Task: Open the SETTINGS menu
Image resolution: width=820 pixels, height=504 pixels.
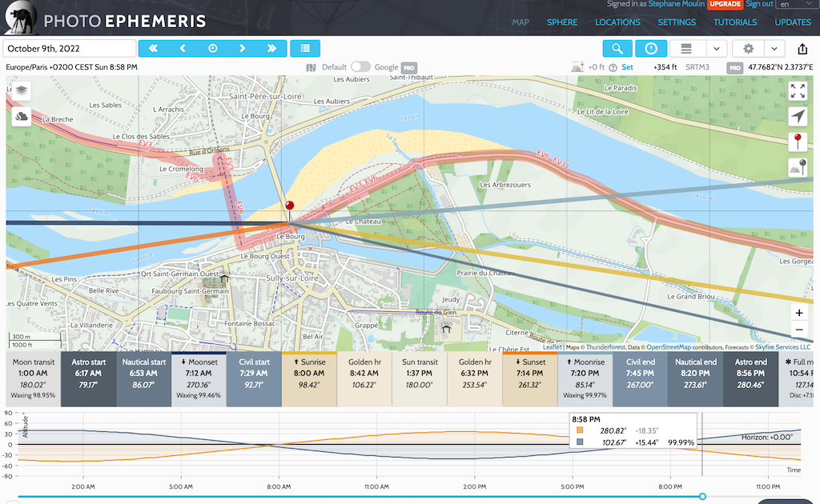Action: tap(677, 22)
